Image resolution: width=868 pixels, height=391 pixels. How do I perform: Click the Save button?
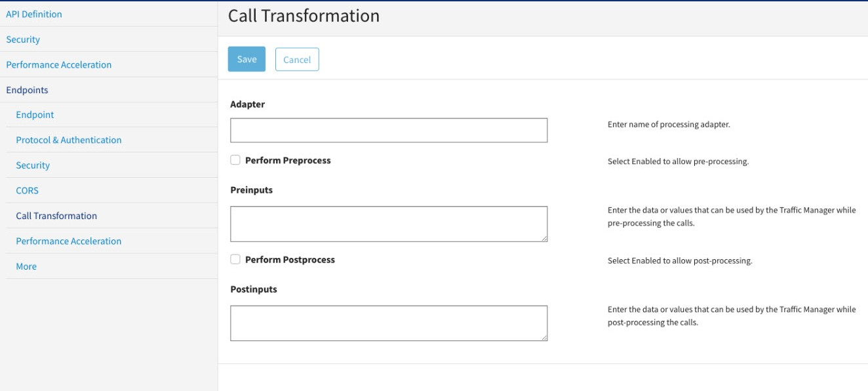[x=247, y=59]
